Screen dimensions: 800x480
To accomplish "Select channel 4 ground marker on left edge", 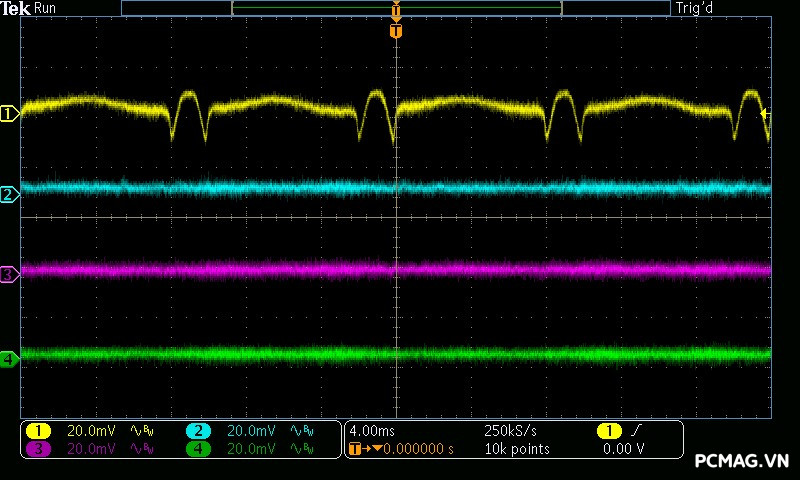I will click(9, 358).
